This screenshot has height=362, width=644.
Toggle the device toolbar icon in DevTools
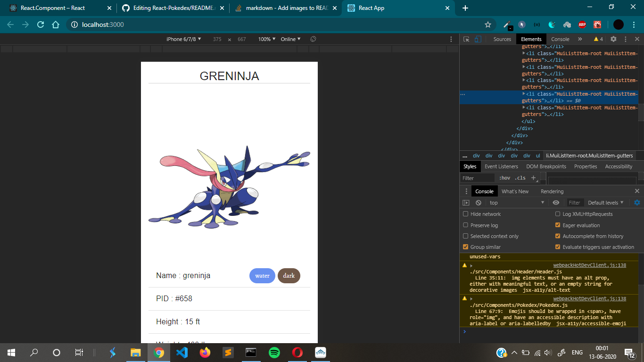[478, 39]
